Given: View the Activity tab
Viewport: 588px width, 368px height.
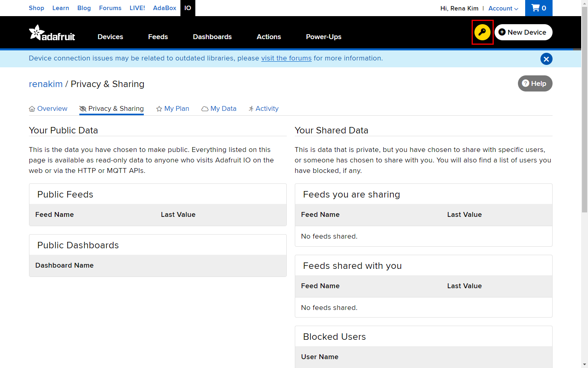Looking at the screenshot, I should (263, 108).
